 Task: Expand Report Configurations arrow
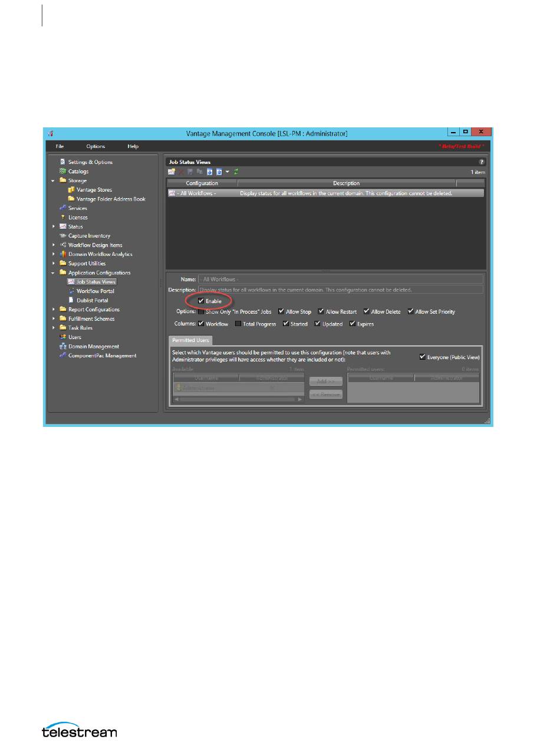pos(54,310)
